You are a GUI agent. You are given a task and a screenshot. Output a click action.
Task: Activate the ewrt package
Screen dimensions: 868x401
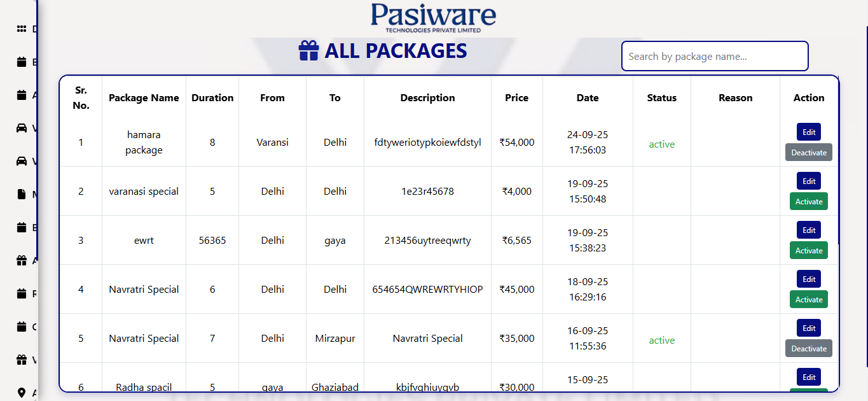(808, 250)
